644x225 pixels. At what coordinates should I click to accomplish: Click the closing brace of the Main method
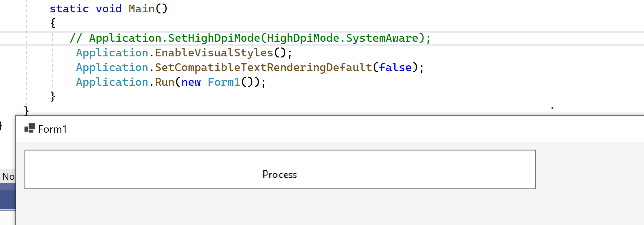click(52, 96)
